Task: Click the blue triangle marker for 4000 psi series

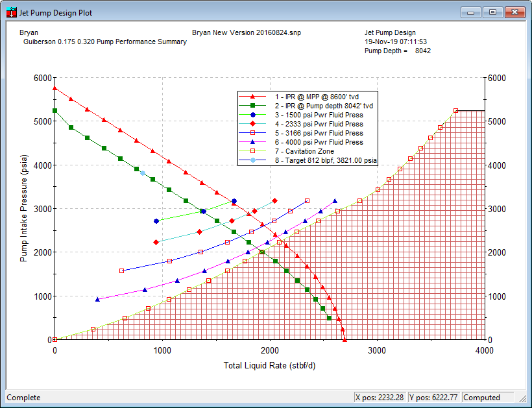Action: tap(252, 141)
